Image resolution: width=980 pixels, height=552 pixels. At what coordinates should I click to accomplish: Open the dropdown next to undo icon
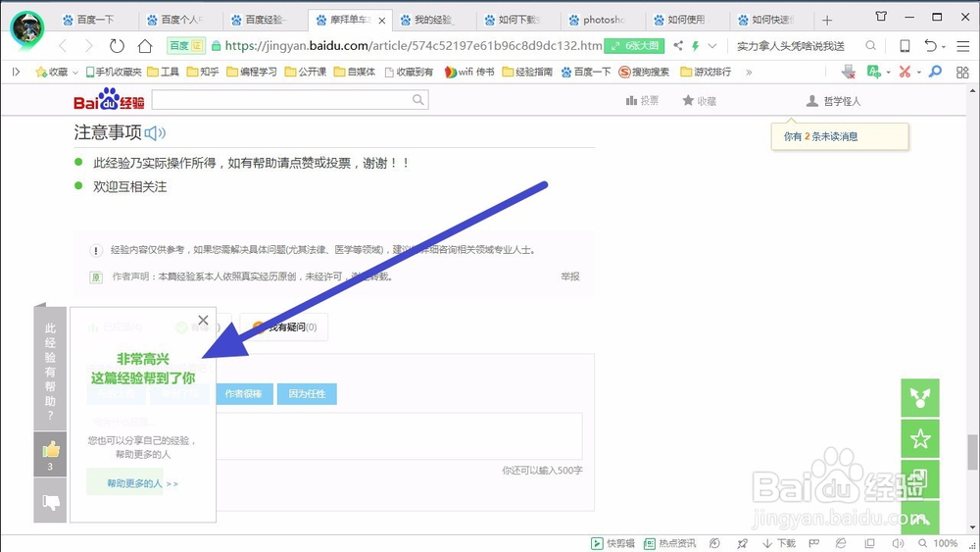[x=944, y=46]
